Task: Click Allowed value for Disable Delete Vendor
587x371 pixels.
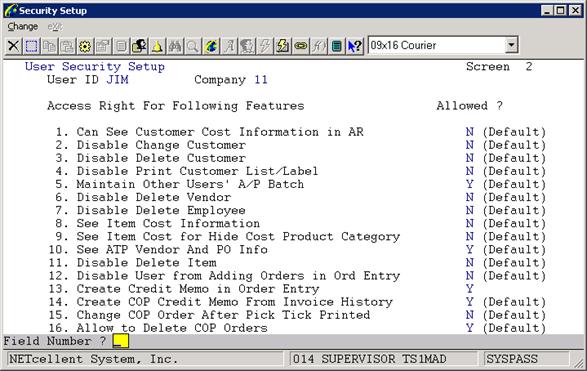Action: tap(469, 197)
